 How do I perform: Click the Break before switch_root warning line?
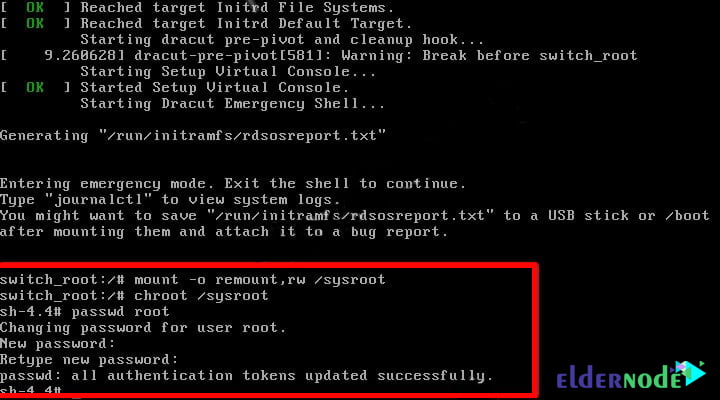click(319, 56)
